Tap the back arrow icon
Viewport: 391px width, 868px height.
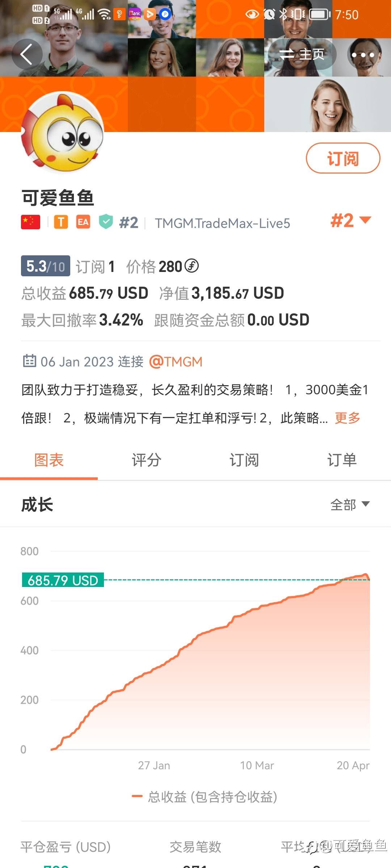[27, 54]
